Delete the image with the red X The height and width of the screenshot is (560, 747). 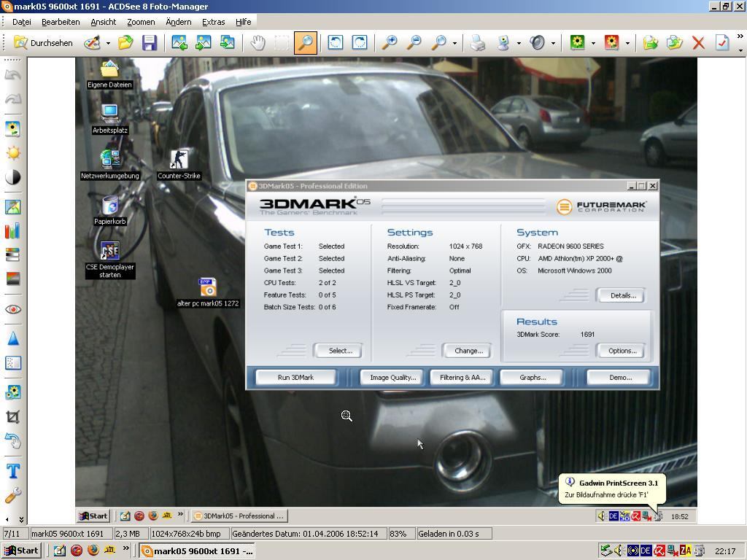click(x=698, y=43)
